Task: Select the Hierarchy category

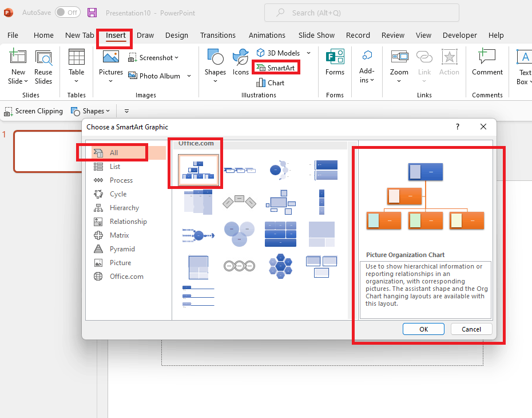Action: (x=129, y=208)
